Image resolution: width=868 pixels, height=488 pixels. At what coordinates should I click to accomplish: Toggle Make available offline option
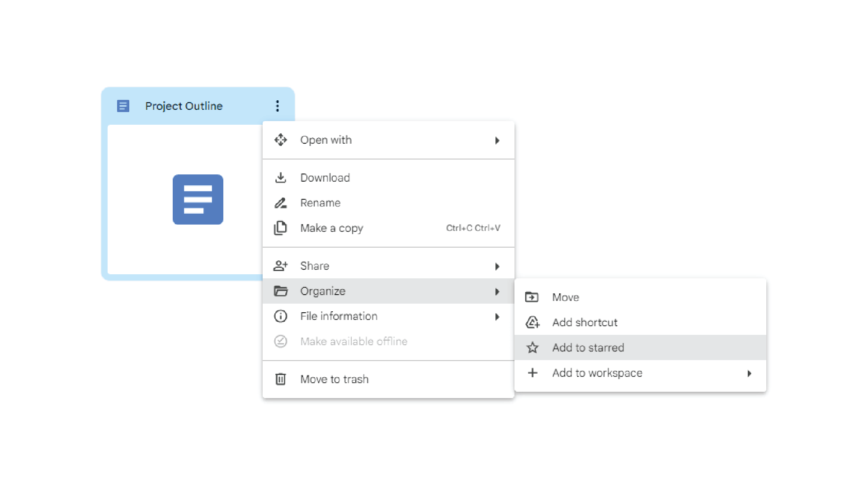click(354, 342)
